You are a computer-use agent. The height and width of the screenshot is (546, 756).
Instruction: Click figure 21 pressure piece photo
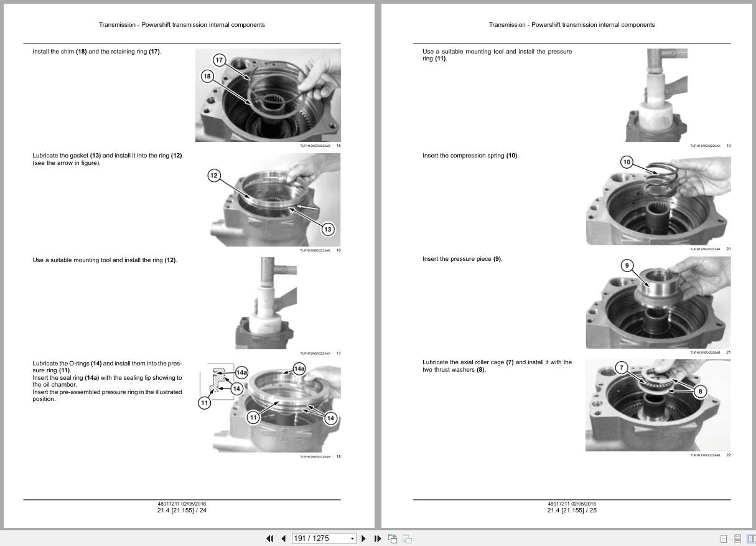[658, 303]
